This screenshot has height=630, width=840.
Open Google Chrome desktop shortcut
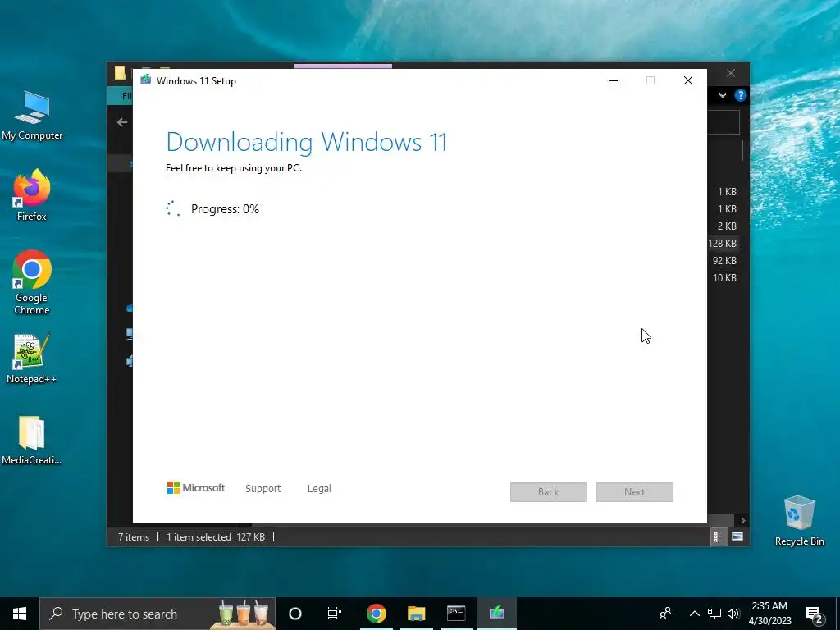pyautogui.click(x=32, y=282)
